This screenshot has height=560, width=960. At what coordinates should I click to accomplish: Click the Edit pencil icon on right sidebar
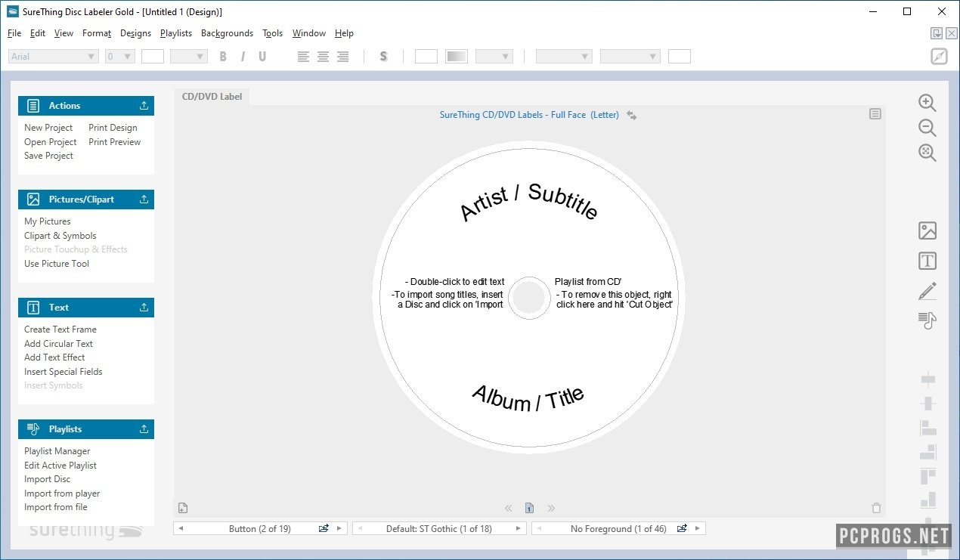927,290
